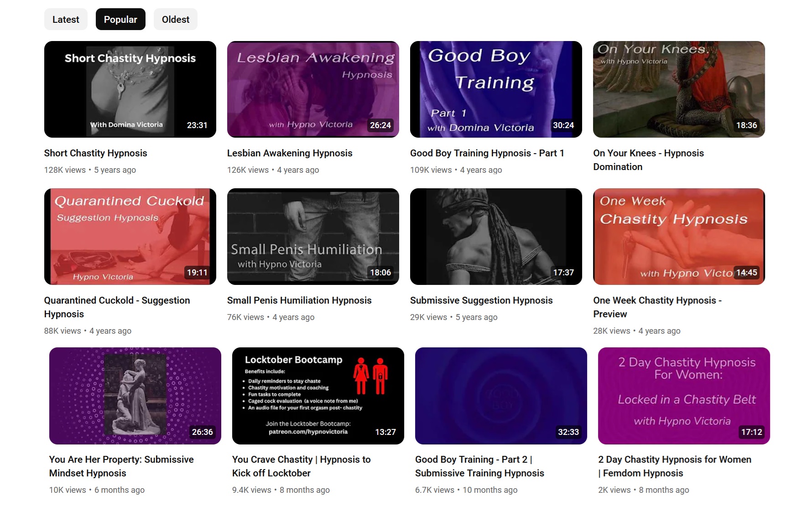786x532 pixels.
Task: Click the Lesbian Awakening Hypnosis title link
Action: [290, 153]
